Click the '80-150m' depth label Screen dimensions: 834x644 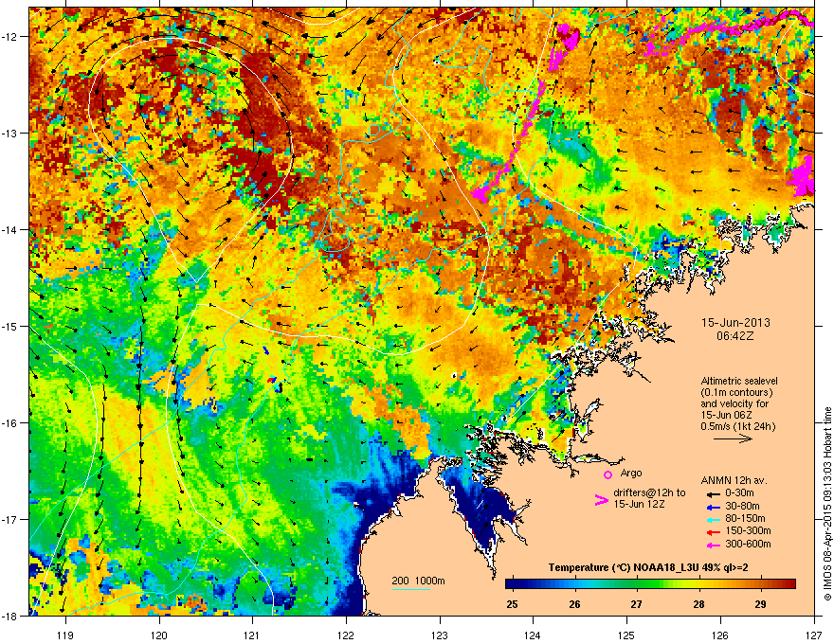point(745,519)
